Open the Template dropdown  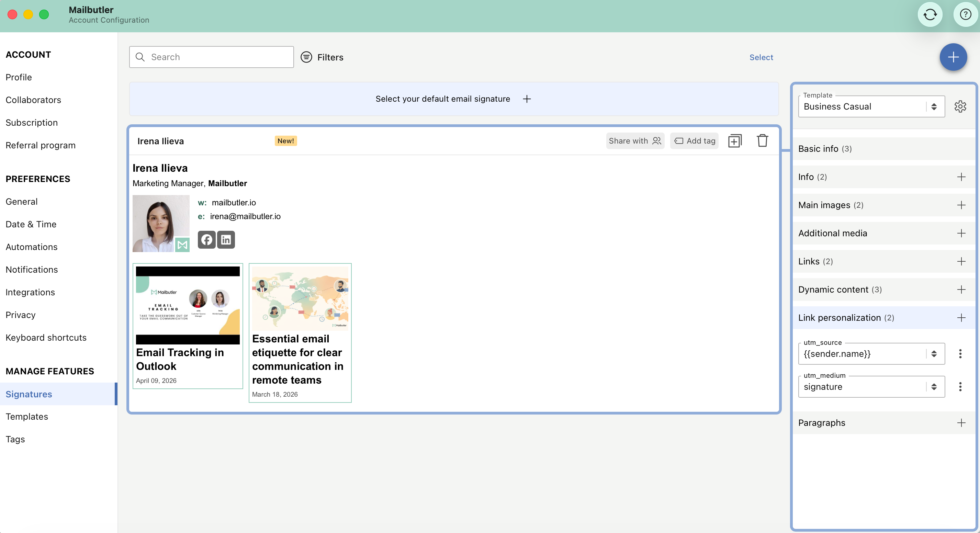pyautogui.click(x=871, y=106)
